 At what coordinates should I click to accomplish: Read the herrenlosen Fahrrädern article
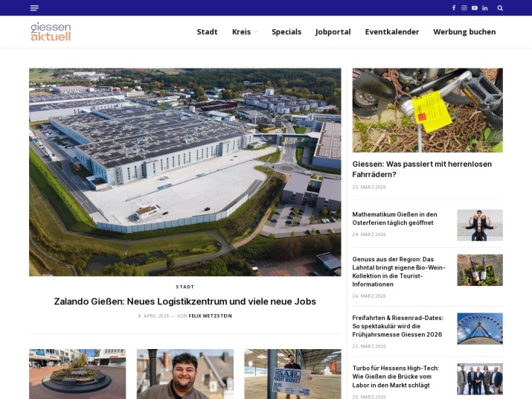click(x=422, y=169)
